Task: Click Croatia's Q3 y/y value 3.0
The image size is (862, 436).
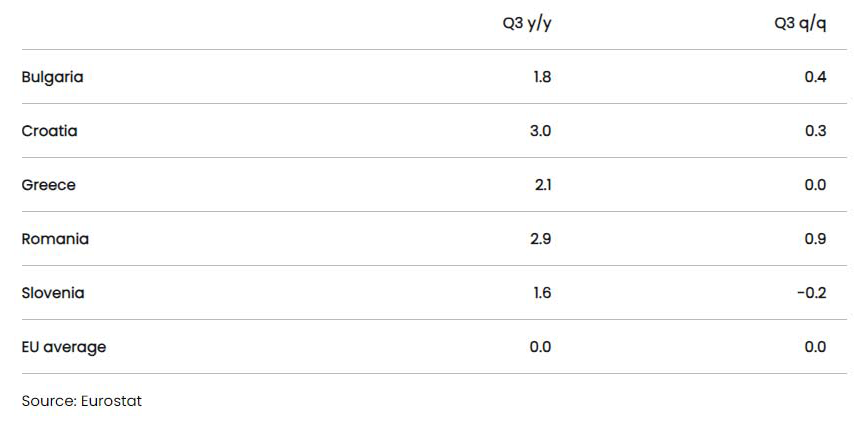Action: point(540,131)
